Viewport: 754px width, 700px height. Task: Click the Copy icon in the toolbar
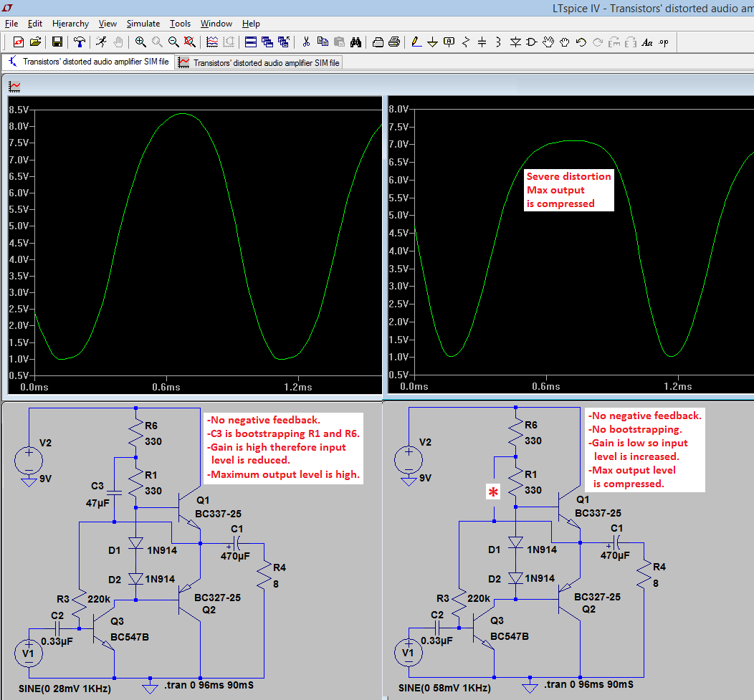323,42
